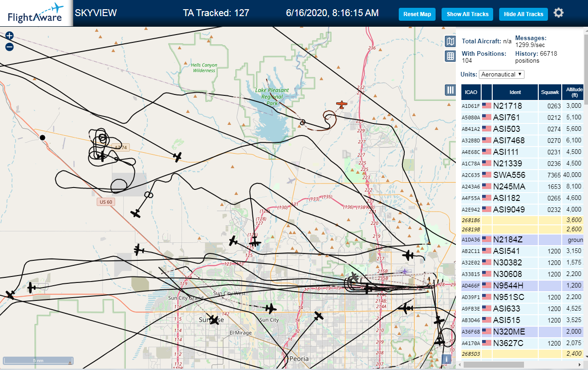Select the yellow row with ICAO 2681B6
Viewport: 588px width, 370px height.
(523, 220)
